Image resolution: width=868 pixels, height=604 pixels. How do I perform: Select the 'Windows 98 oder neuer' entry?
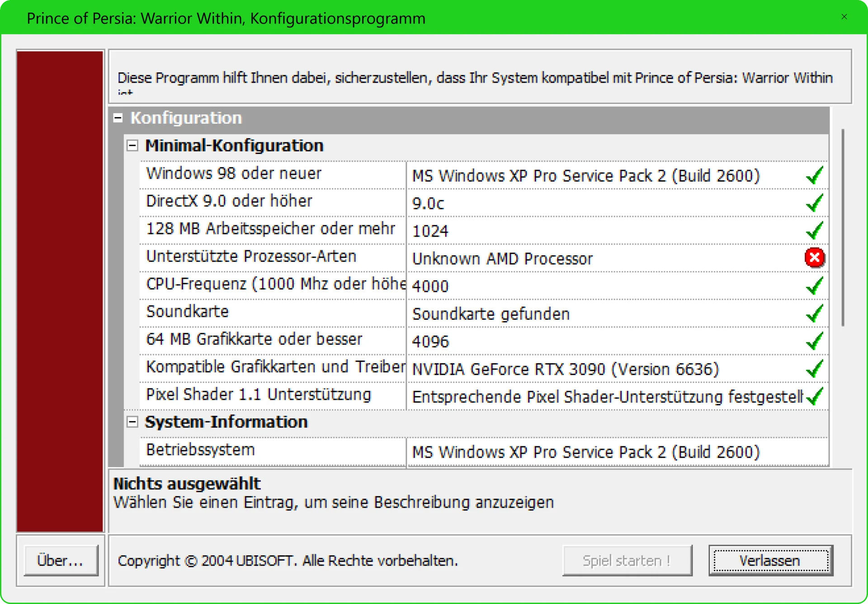point(234,173)
